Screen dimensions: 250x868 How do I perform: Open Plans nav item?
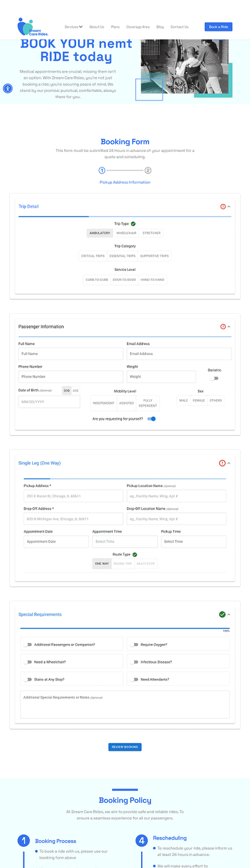pyautogui.click(x=115, y=27)
